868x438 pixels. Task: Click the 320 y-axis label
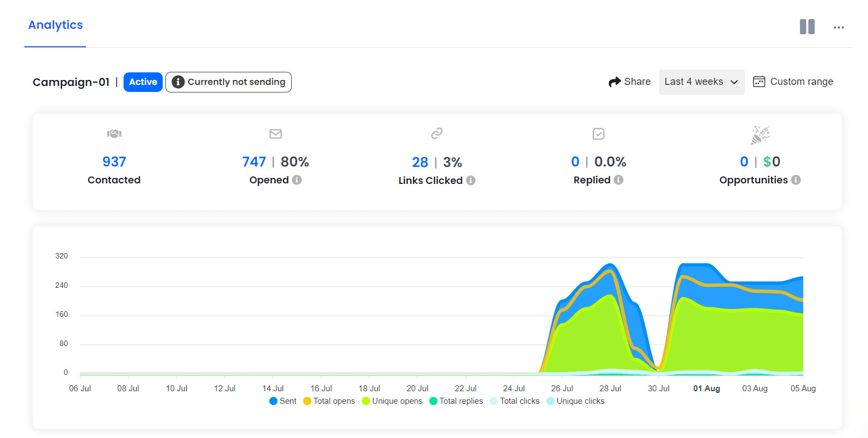pos(61,256)
